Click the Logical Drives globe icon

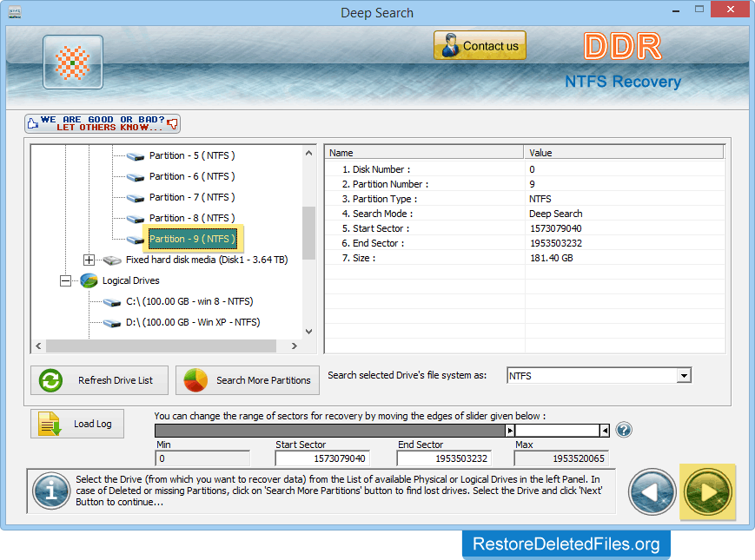coord(89,280)
